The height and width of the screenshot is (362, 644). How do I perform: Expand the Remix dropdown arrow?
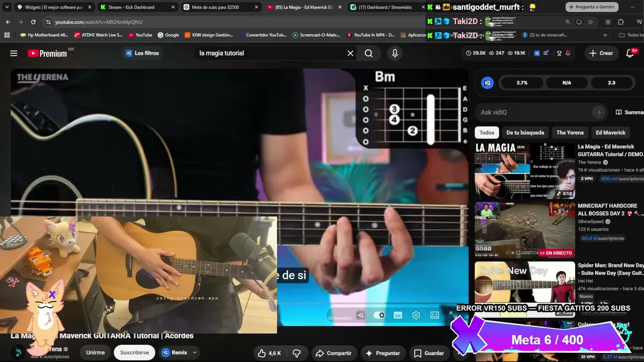(195, 352)
